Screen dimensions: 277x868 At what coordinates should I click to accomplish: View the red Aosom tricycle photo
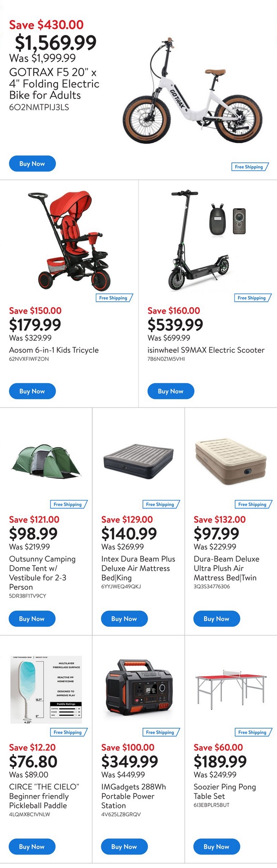coord(69,240)
